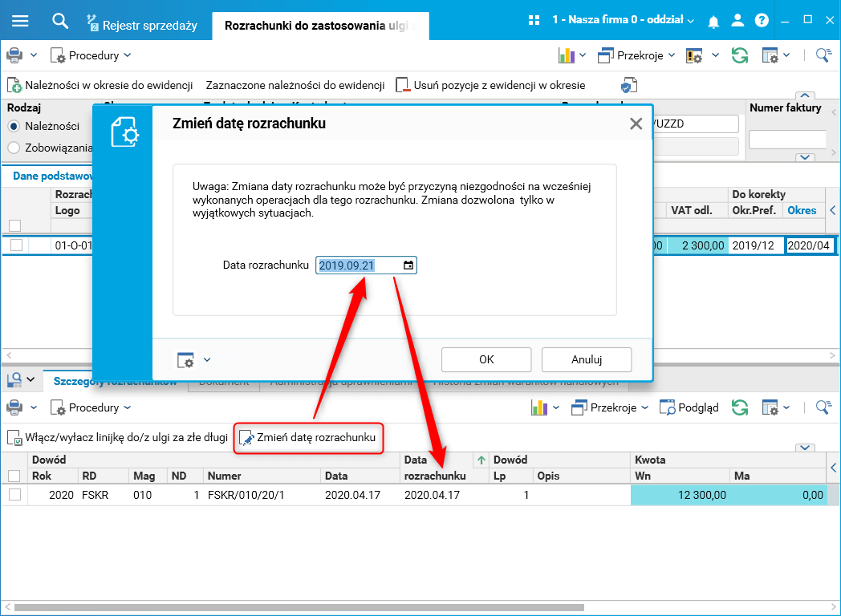Click the 2020/04 Okres cell
The height and width of the screenshot is (616, 841).
pyautogui.click(x=808, y=245)
